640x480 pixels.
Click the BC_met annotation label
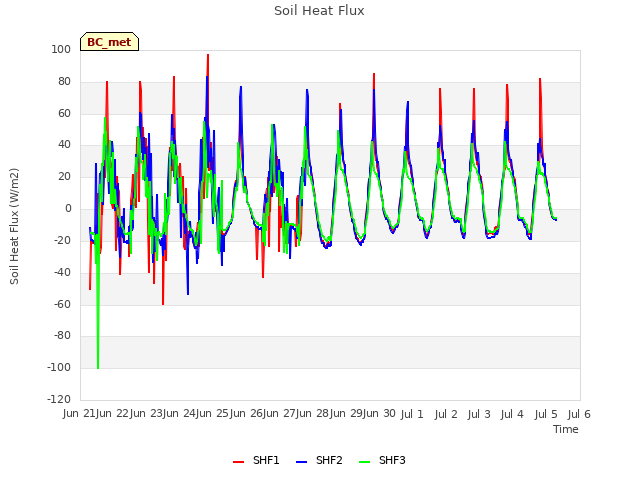[x=109, y=42]
